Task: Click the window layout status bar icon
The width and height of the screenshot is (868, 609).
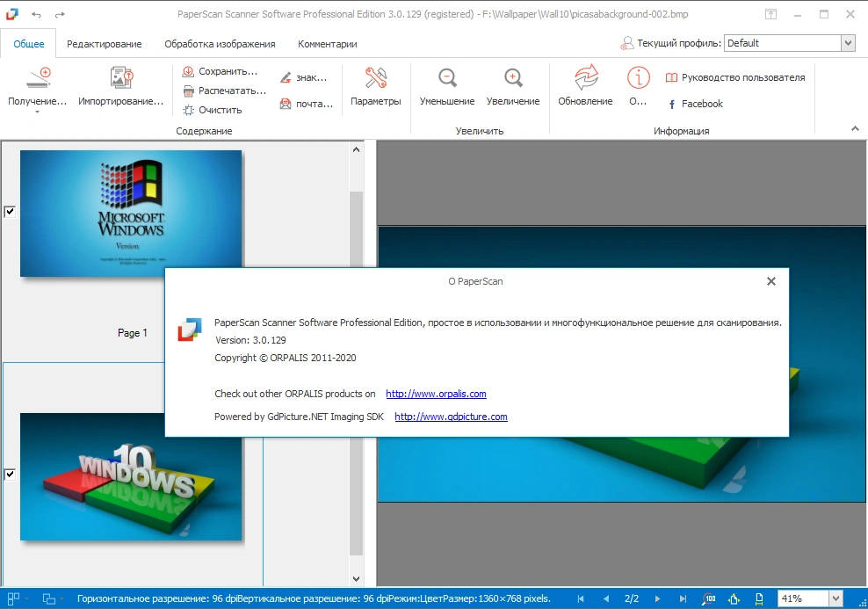Action: (x=49, y=598)
